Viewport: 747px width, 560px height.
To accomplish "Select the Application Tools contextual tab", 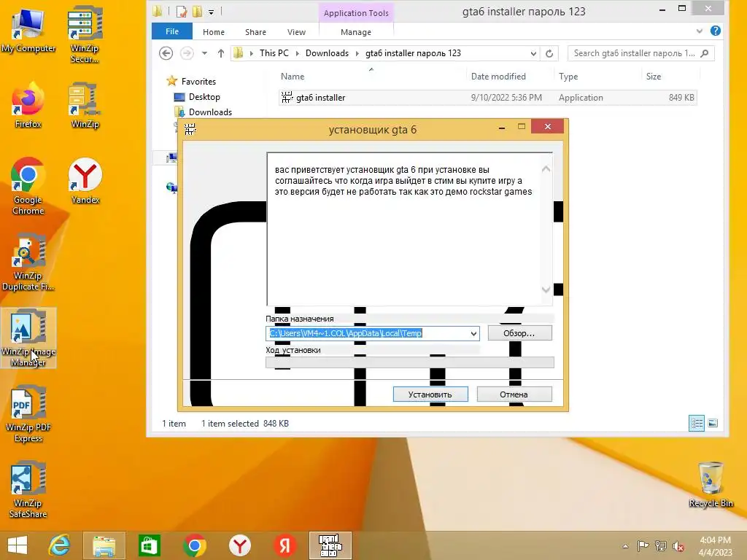I will pyautogui.click(x=356, y=13).
